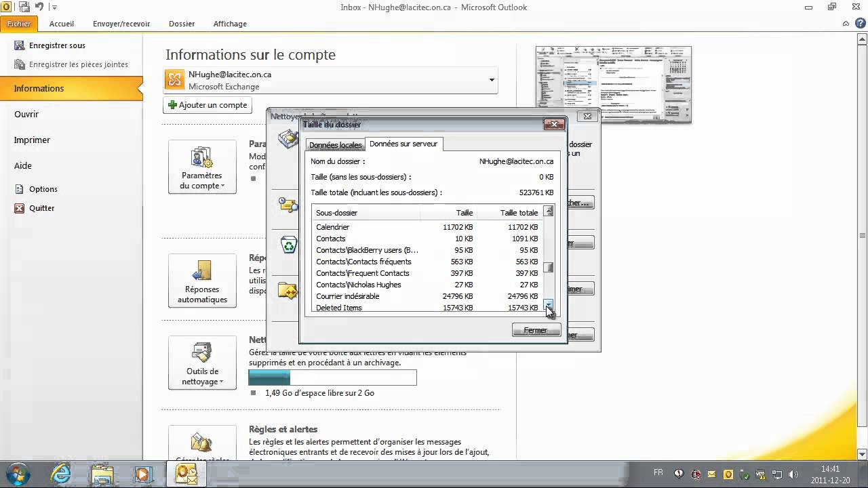Click the Ajouter un compte button
868x488 pixels.
(208, 105)
